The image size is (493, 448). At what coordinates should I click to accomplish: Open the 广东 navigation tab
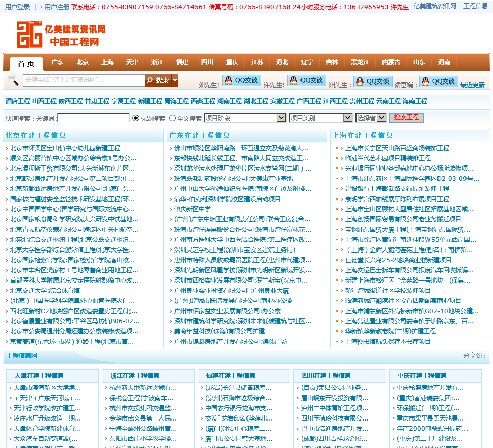click(x=58, y=62)
